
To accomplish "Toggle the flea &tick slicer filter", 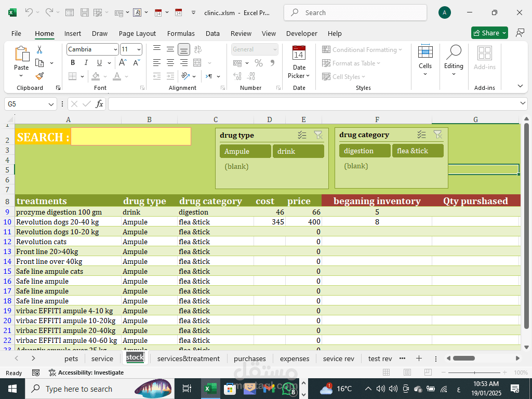I will (417, 151).
